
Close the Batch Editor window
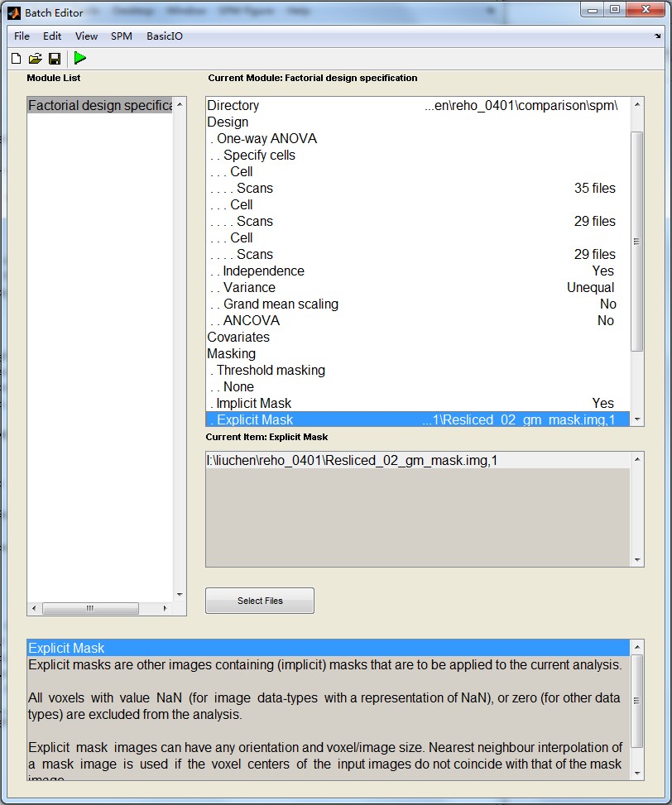pyautogui.click(x=646, y=10)
